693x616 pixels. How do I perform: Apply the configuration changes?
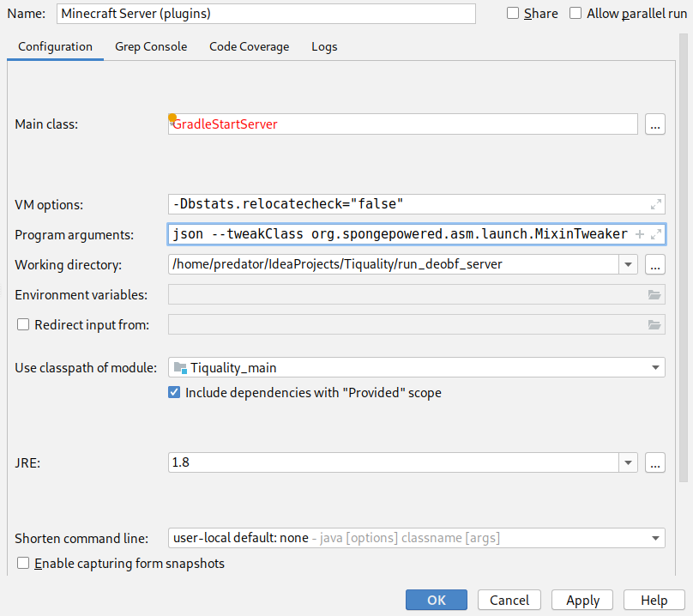click(x=582, y=600)
